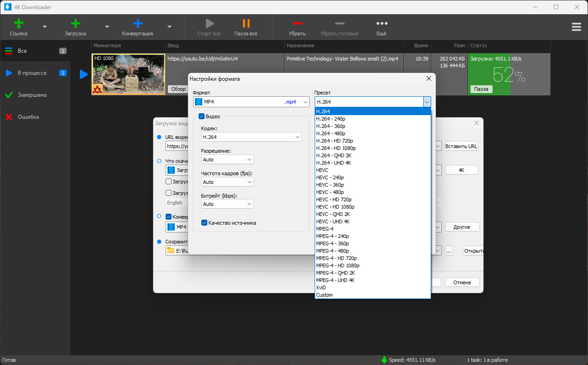Image resolution: width=588 pixels, height=365 pixels.
Task: Click the blue play arrow beside the task row
Action: pos(83,74)
